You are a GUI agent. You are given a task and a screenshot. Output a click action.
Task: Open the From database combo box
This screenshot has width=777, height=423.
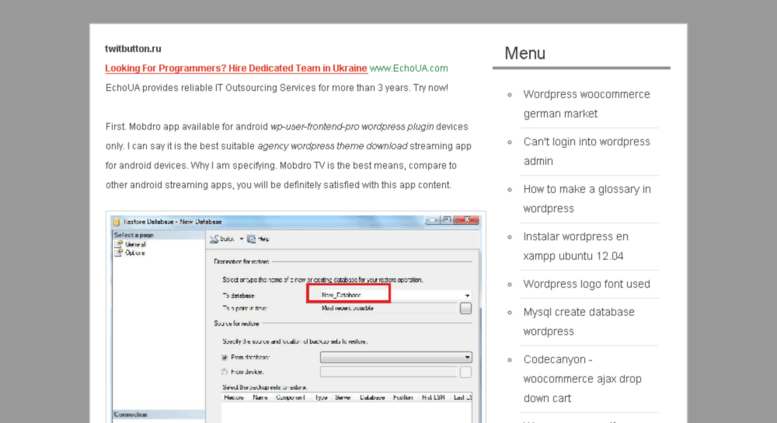pyautogui.click(x=396, y=357)
